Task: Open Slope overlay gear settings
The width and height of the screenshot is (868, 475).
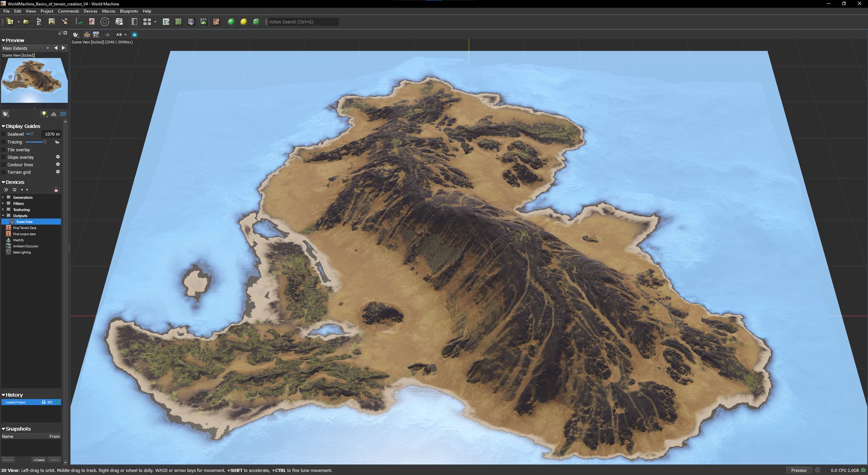Action: (x=58, y=157)
